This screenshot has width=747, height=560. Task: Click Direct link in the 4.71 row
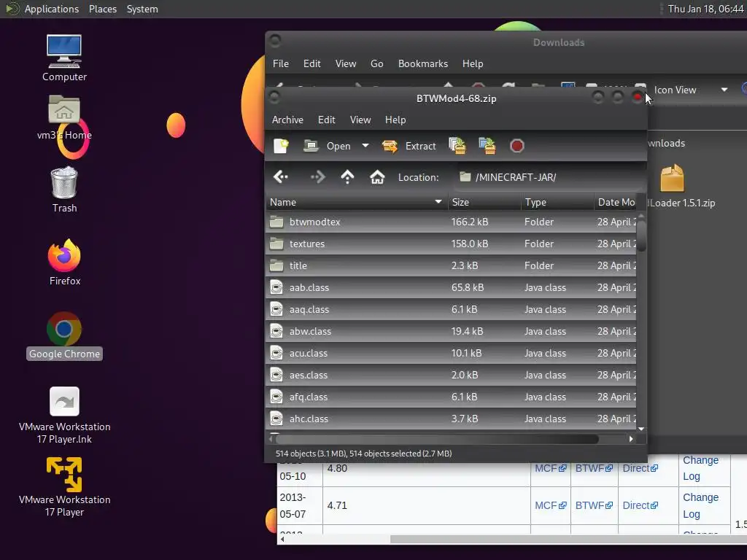click(640, 505)
